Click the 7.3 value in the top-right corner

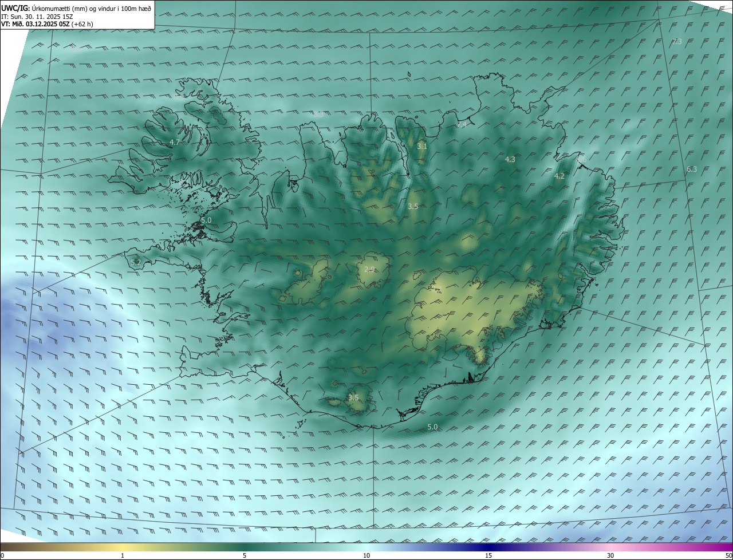[677, 41]
